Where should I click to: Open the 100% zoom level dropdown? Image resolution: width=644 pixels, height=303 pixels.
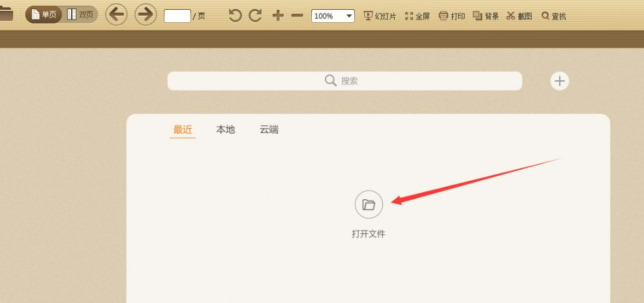coord(333,16)
